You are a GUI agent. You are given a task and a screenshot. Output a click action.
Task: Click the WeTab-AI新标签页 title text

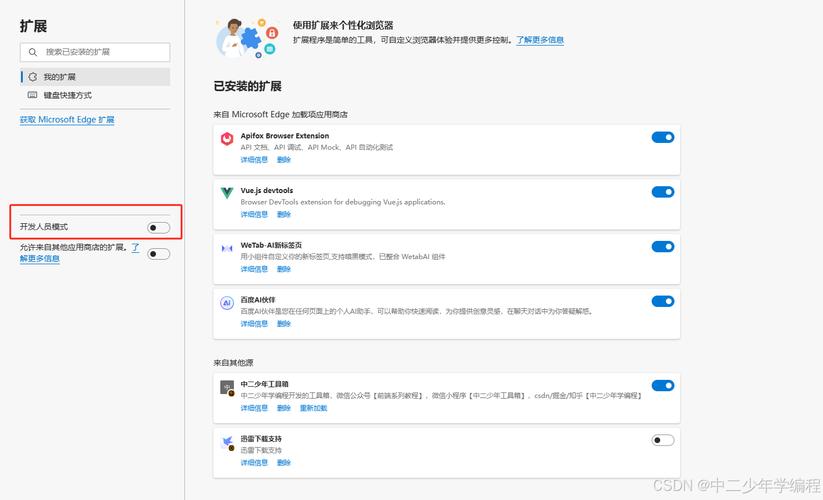271,245
